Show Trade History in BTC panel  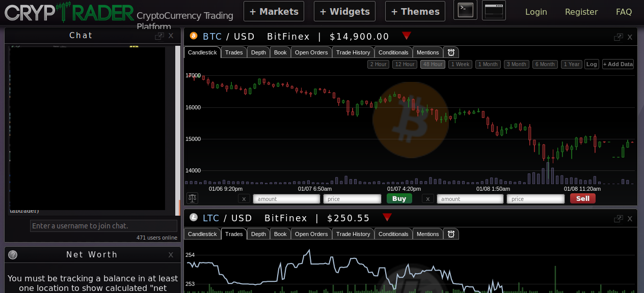353,52
